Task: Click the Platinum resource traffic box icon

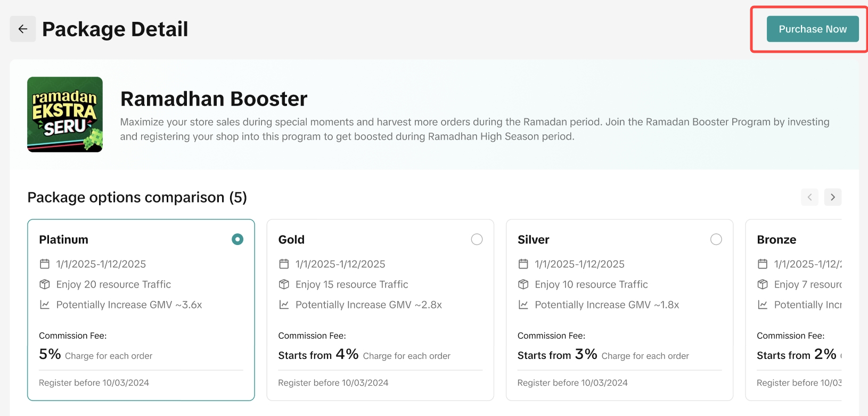Action: click(45, 284)
